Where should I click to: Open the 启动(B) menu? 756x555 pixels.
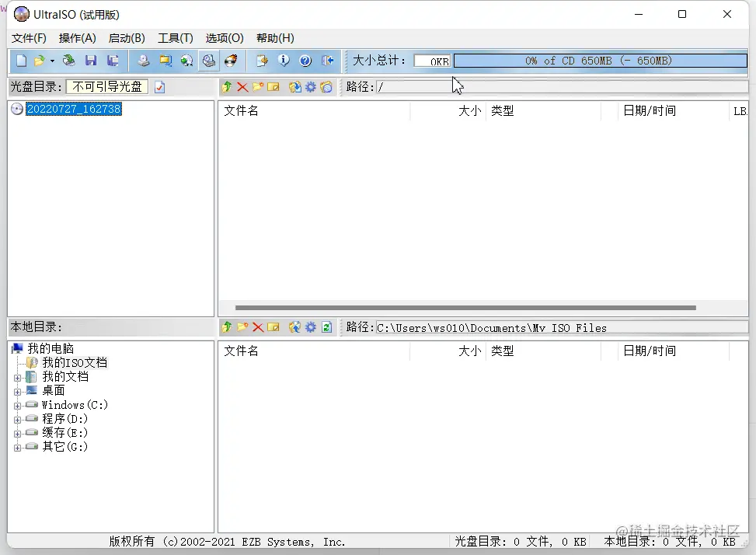[x=127, y=38]
